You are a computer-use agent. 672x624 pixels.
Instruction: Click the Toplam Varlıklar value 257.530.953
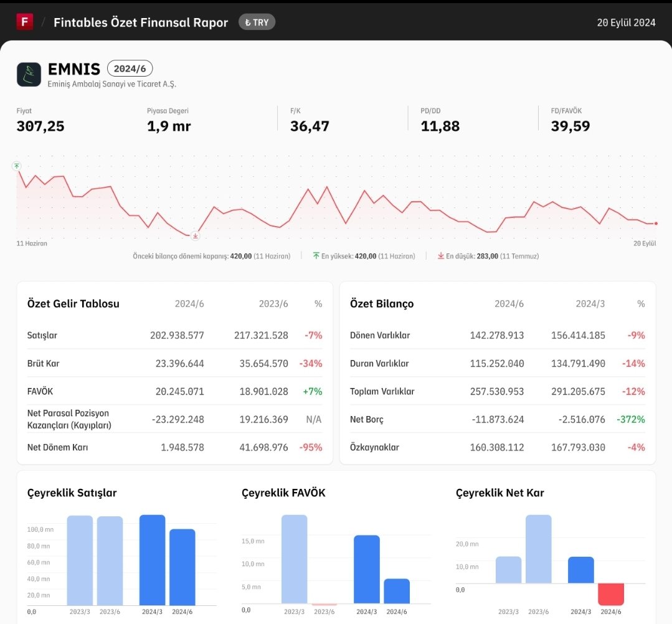[497, 391]
